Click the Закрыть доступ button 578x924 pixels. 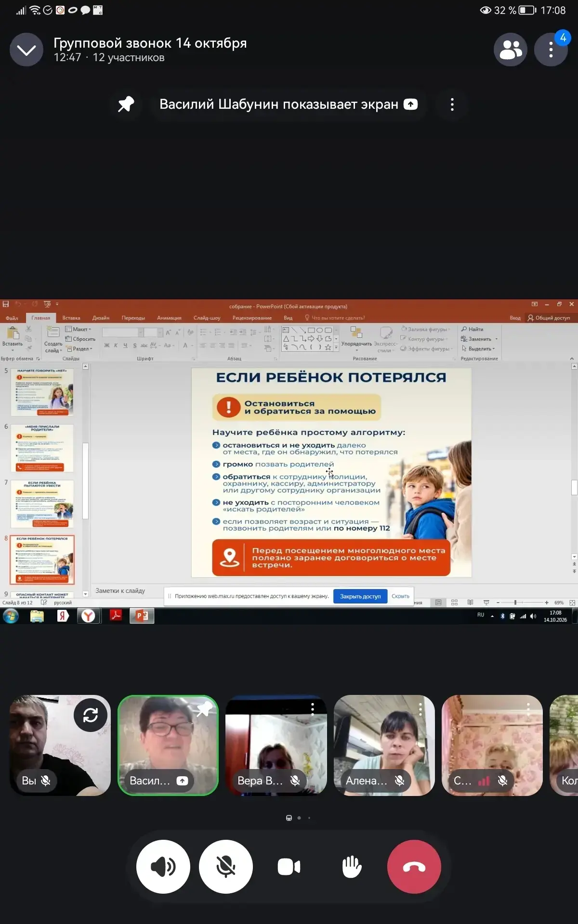pyautogui.click(x=360, y=596)
